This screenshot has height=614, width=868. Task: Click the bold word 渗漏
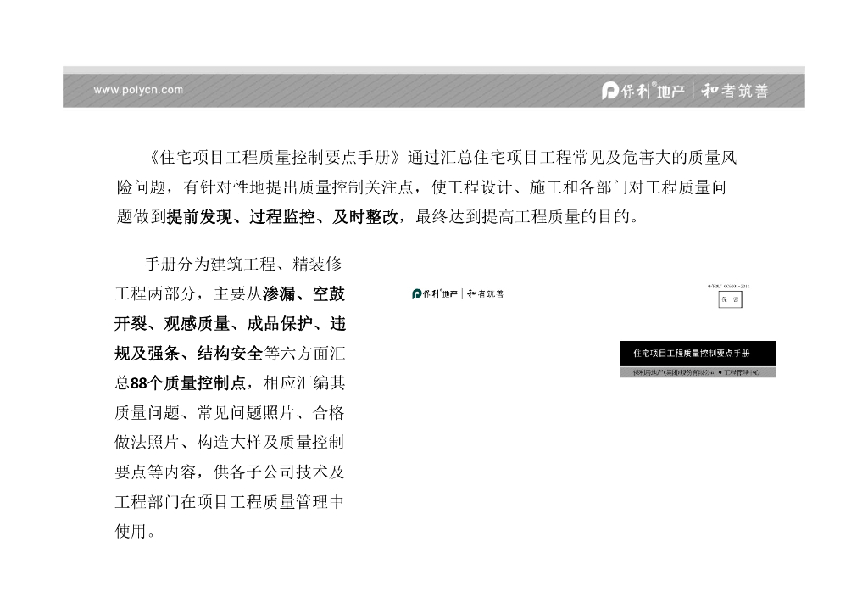279,294
